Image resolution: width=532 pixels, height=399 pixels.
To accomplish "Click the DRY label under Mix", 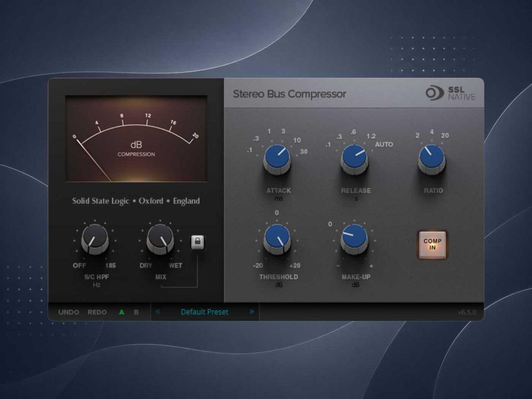I will (x=146, y=265).
